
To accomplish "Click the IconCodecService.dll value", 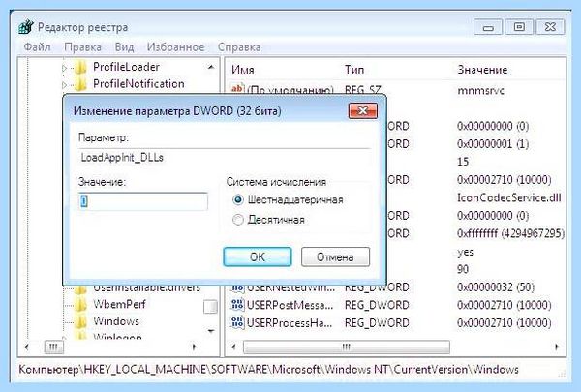I will pyautogui.click(x=508, y=197).
